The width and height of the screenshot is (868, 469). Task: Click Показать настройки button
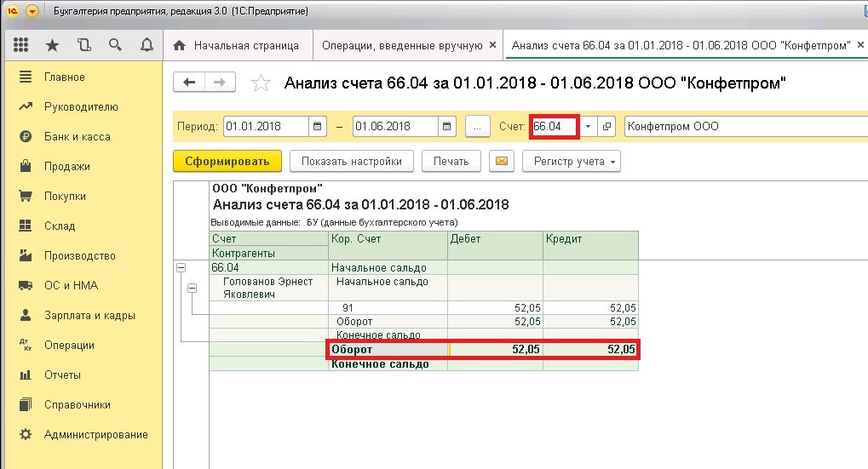tap(352, 161)
